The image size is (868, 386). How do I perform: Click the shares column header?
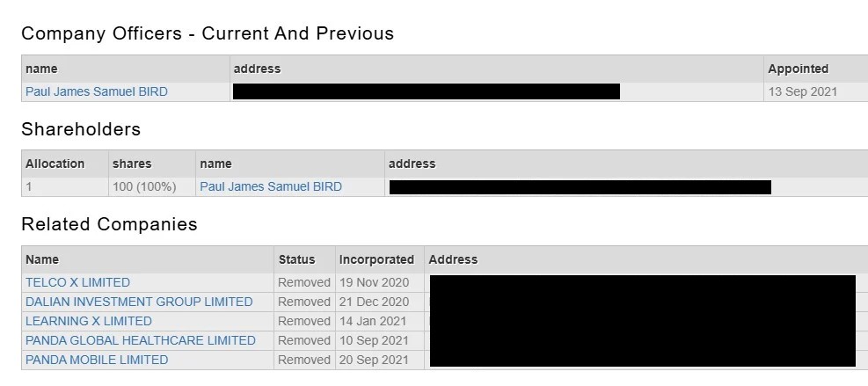(x=132, y=164)
